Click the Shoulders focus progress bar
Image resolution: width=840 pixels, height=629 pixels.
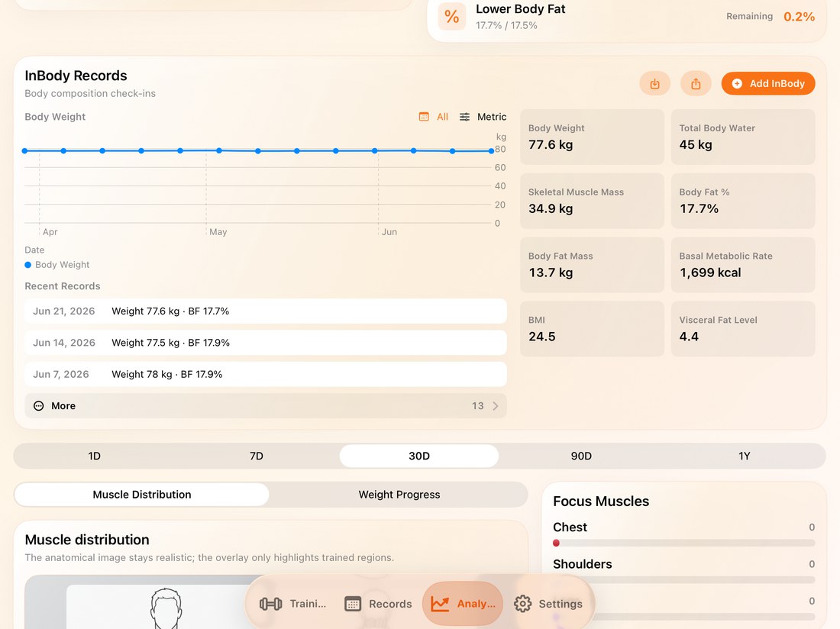[x=684, y=579]
